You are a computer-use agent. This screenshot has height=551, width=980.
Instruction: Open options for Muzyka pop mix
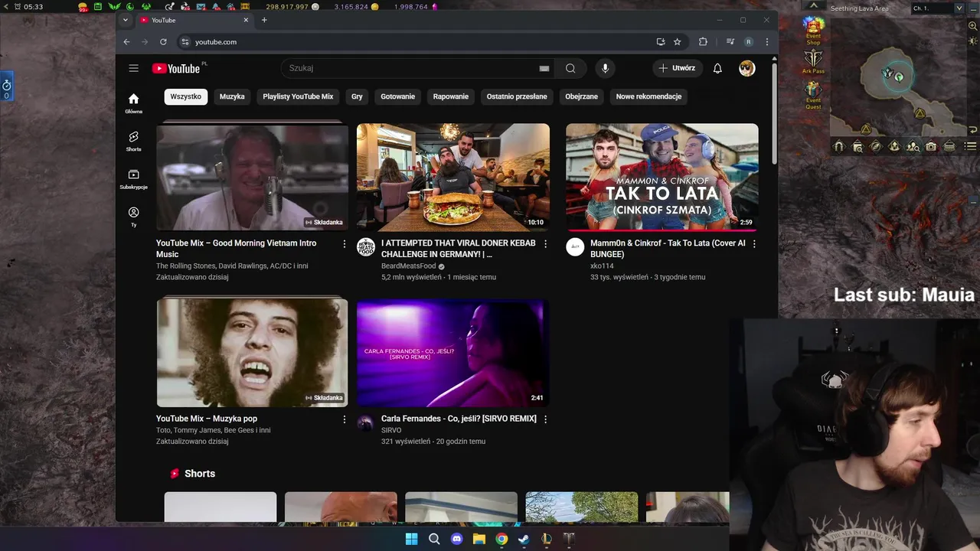344,419
